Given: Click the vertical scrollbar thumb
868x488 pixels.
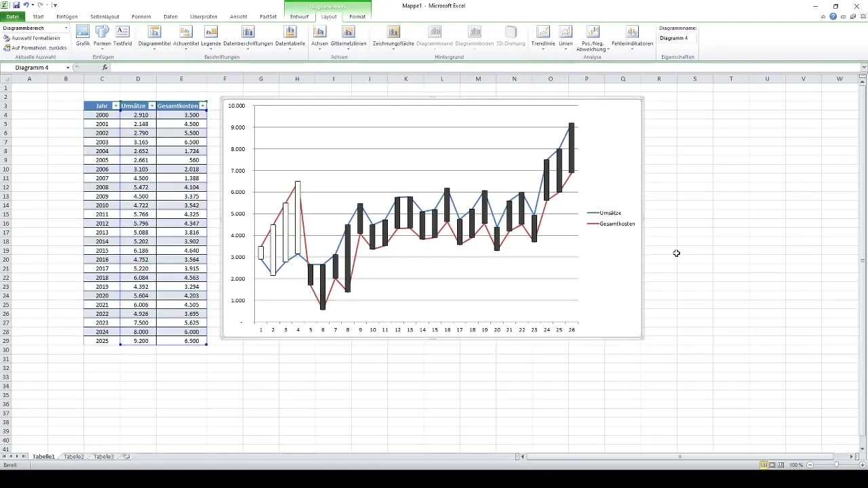Looking at the screenshot, I should [864, 260].
